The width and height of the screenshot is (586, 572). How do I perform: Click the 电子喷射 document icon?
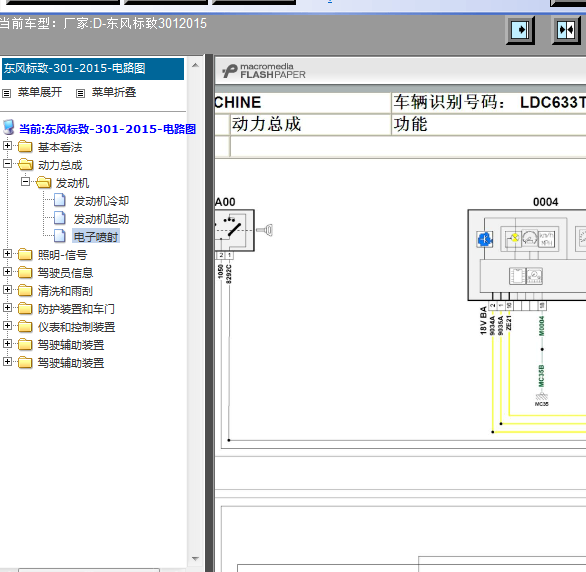tap(60, 236)
